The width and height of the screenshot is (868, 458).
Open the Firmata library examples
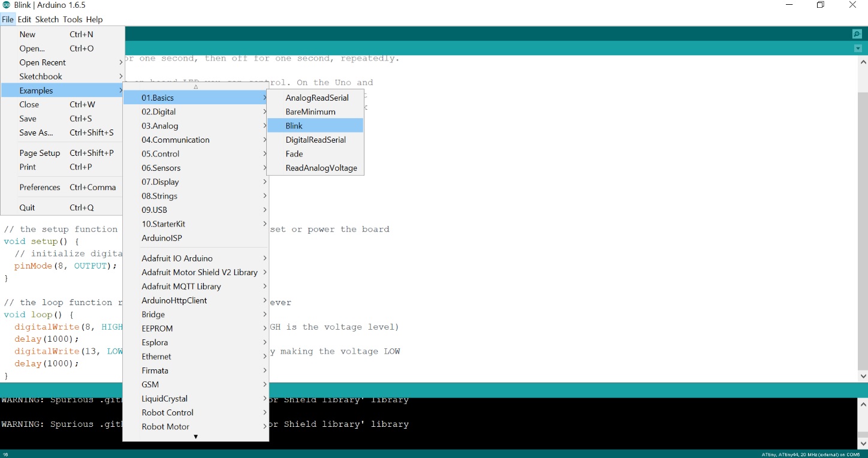(x=195, y=370)
